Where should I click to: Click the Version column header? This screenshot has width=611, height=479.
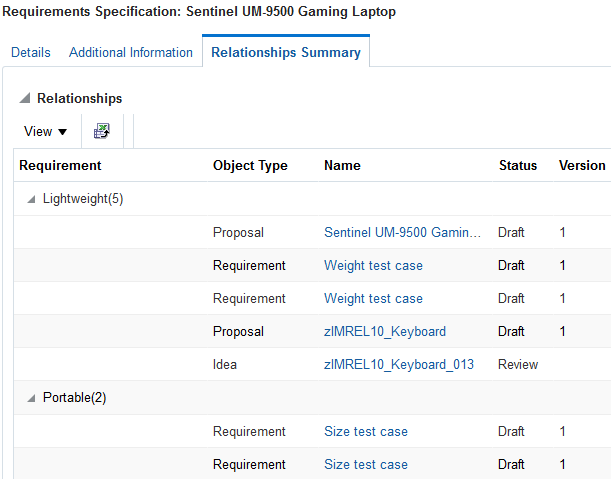coord(582,165)
